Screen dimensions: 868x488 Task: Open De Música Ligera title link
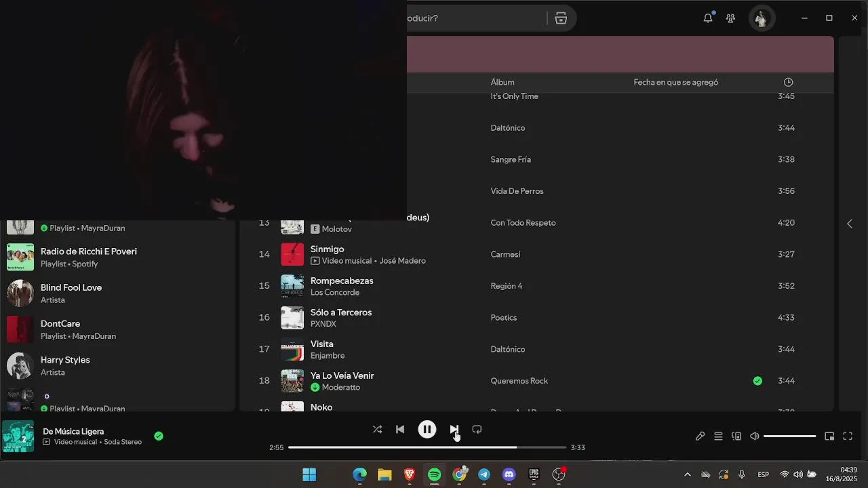[x=73, y=431]
